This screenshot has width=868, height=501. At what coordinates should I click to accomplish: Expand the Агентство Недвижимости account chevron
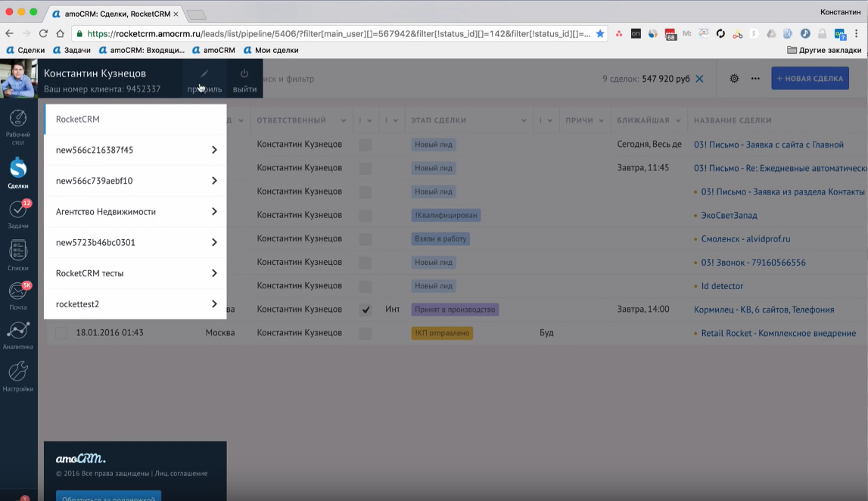(x=214, y=212)
